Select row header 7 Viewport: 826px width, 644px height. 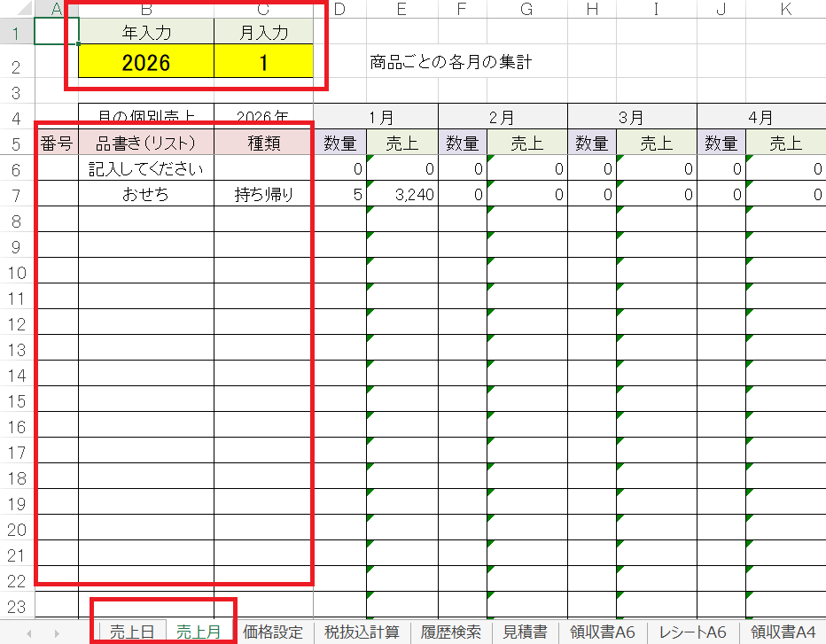[x=17, y=196]
